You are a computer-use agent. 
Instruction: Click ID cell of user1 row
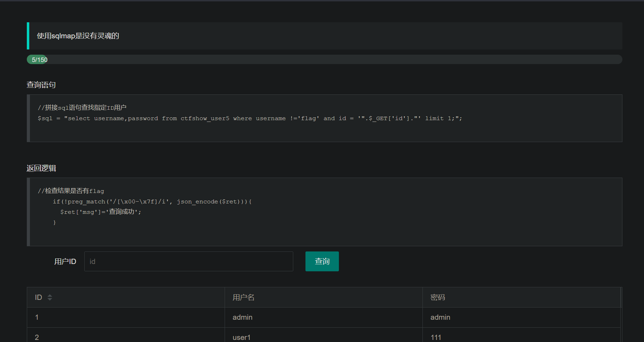pos(126,335)
